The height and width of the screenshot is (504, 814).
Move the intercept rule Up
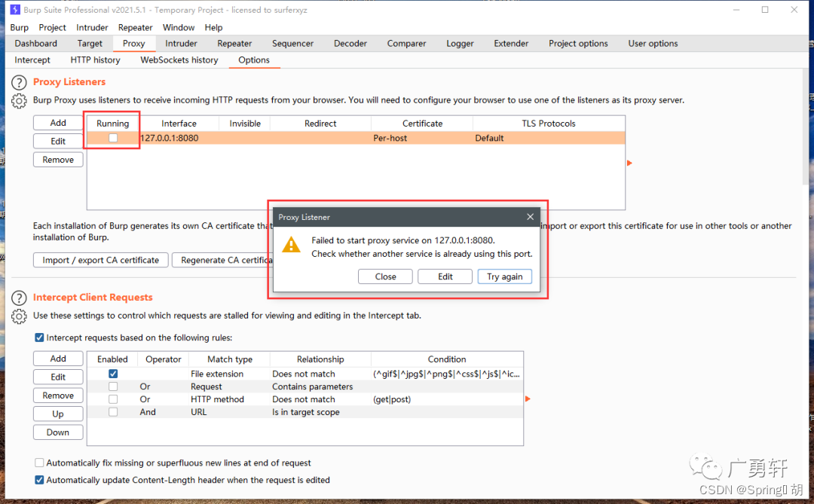(58, 414)
